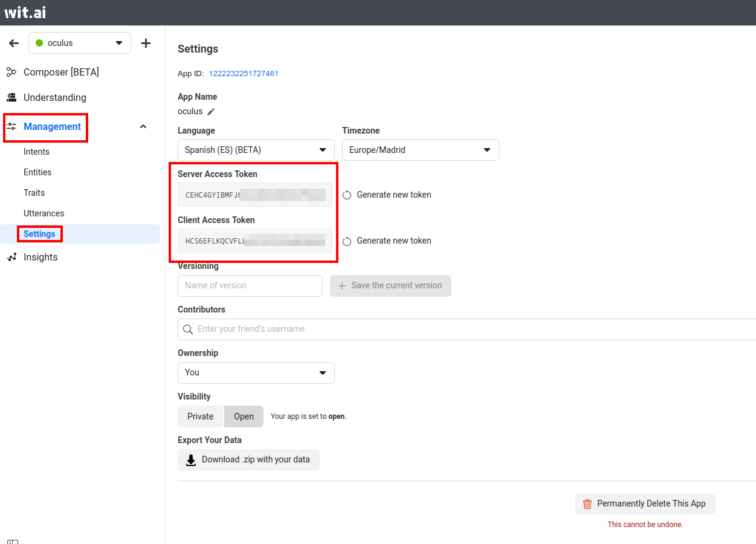Click the Insights chart icon
This screenshot has height=544, width=756.
tap(11, 257)
